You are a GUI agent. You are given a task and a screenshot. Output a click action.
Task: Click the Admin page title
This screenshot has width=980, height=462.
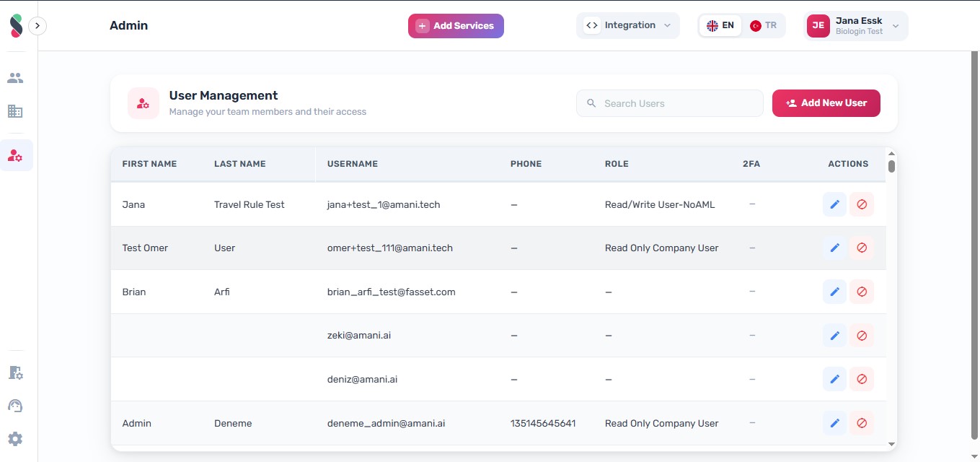(x=129, y=25)
